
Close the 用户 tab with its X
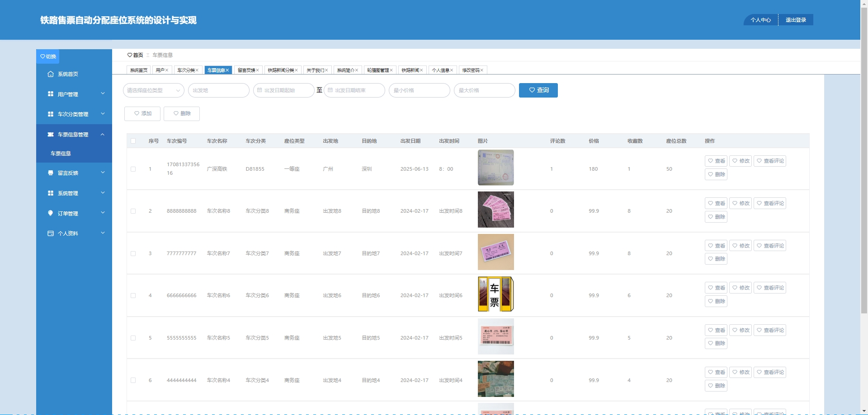coord(167,70)
